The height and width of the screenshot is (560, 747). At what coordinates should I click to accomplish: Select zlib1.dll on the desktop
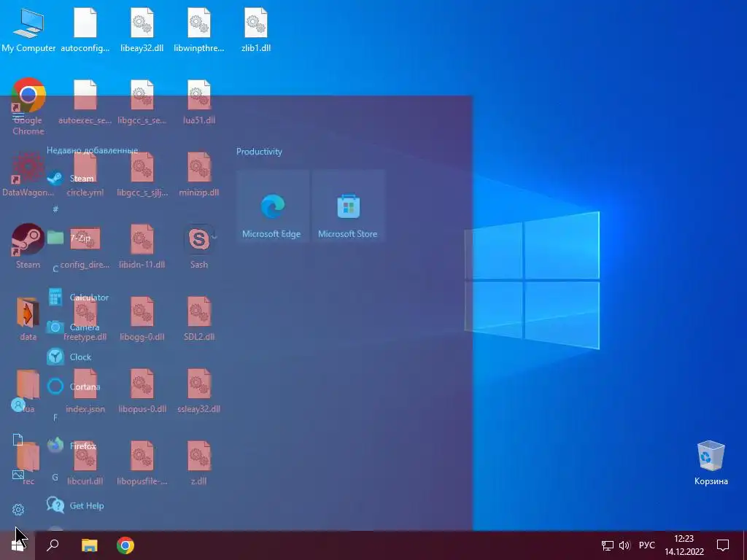pyautogui.click(x=256, y=29)
